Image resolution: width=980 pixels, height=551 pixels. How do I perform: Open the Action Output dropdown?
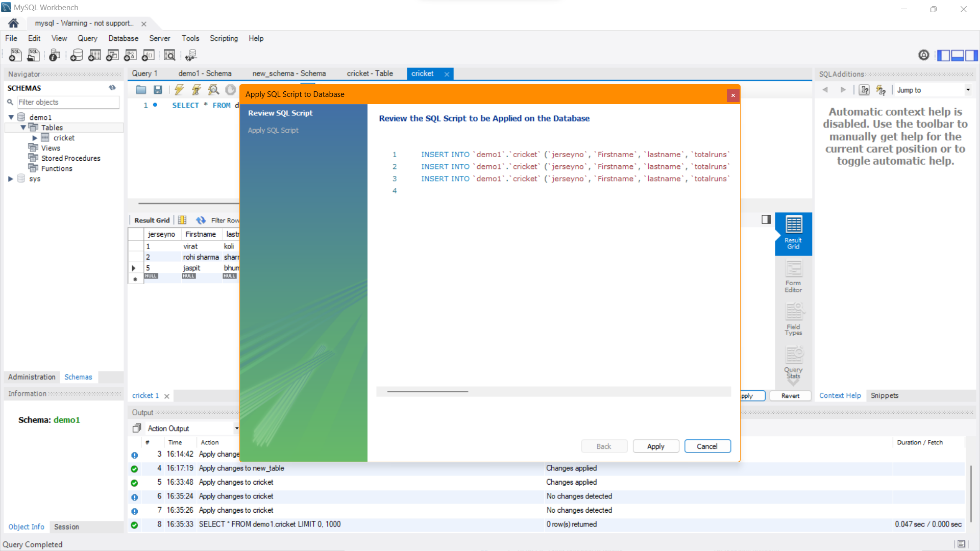[193, 429]
